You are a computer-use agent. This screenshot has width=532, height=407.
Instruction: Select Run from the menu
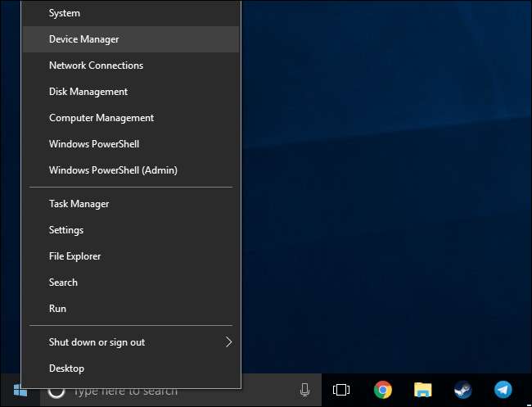(57, 309)
